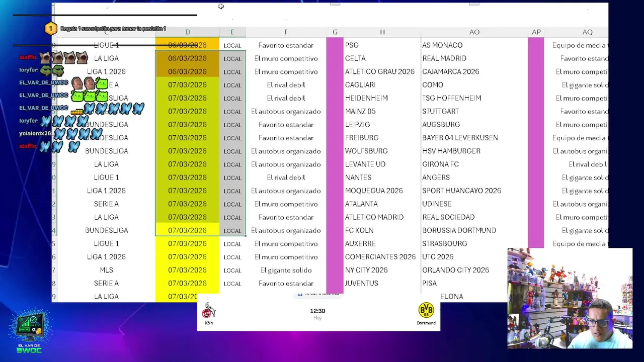
Task: Select column D header
Action: (187, 32)
